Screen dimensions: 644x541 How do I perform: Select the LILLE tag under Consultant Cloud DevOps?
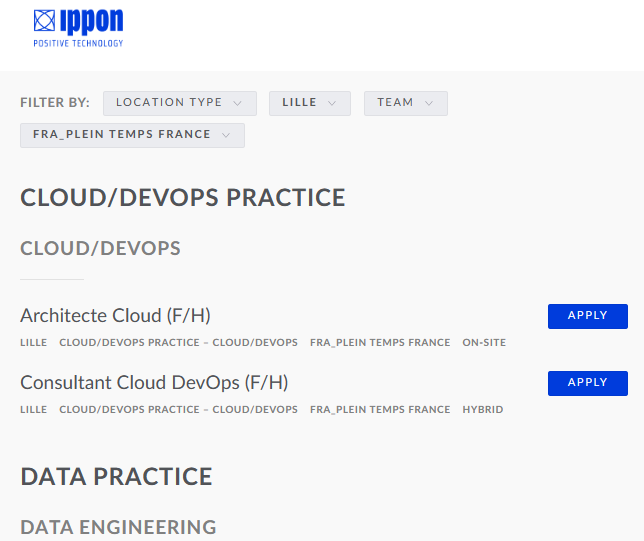coord(33,410)
